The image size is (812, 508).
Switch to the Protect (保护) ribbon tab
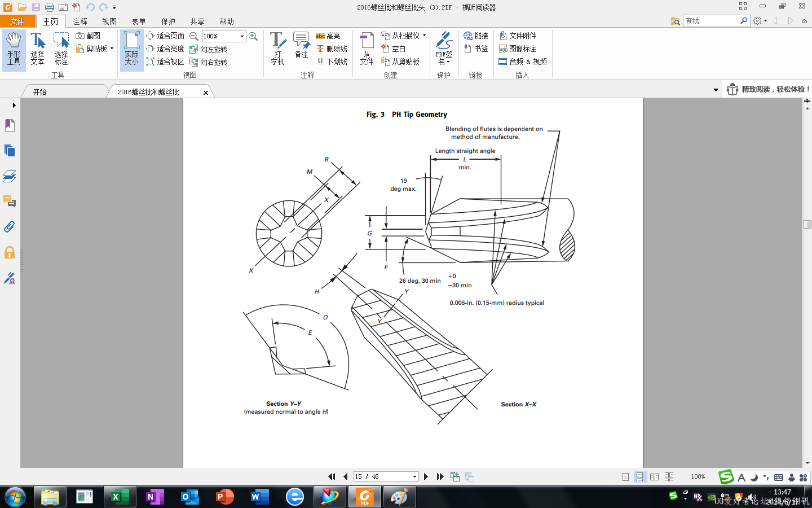168,21
